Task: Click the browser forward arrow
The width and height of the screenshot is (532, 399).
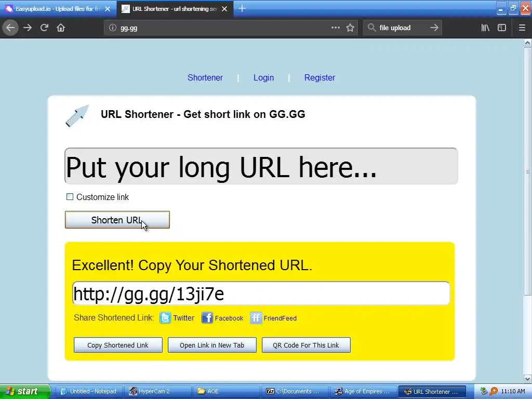Action: [28, 28]
